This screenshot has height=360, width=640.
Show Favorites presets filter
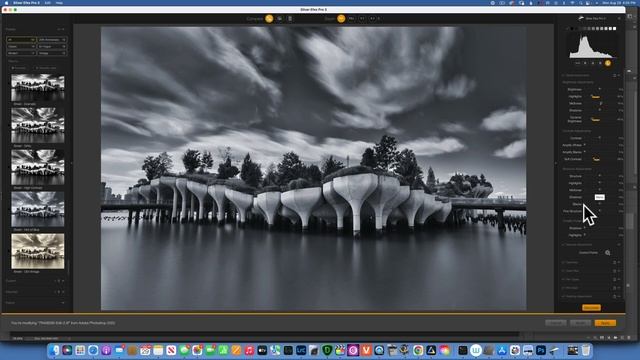point(19,68)
